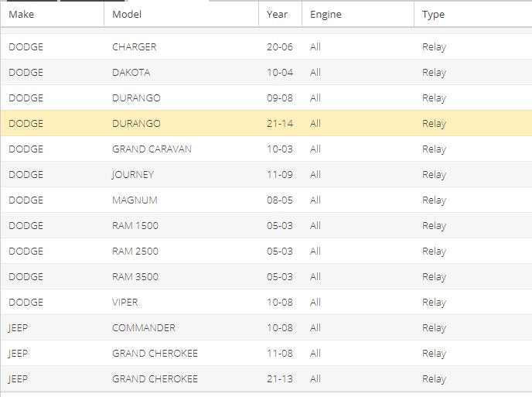Click the highlighted DURANGO 21-14 year cell
The width and height of the screenshot is (532, 397).
280,123
